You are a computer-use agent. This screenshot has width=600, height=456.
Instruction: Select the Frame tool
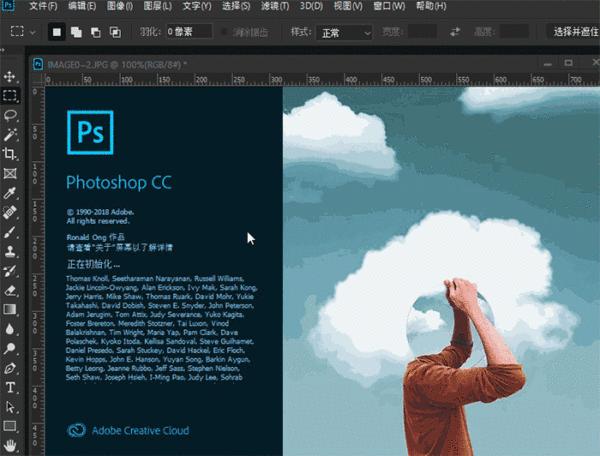[10, 174]
